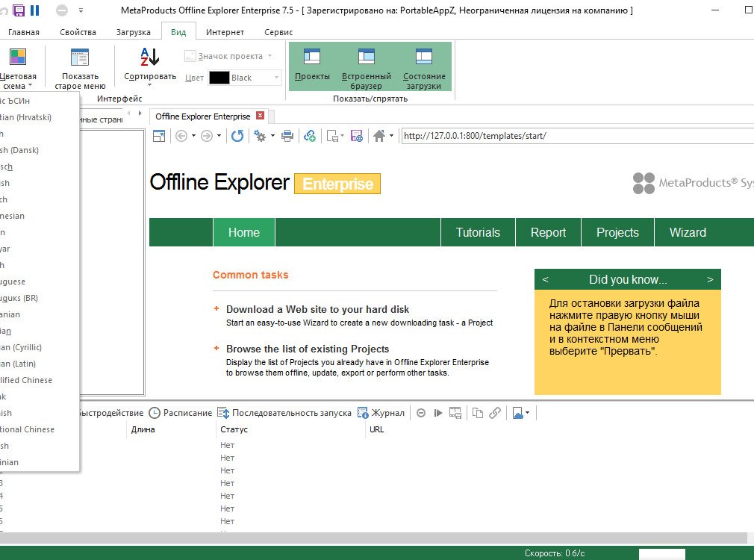Switch to the Сервис ribbon tab
The image size is (754, 560).
[278, 32]
